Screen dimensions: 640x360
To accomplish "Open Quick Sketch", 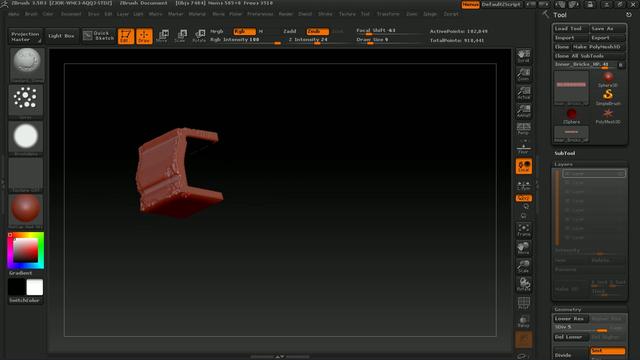I will point(99,36).
